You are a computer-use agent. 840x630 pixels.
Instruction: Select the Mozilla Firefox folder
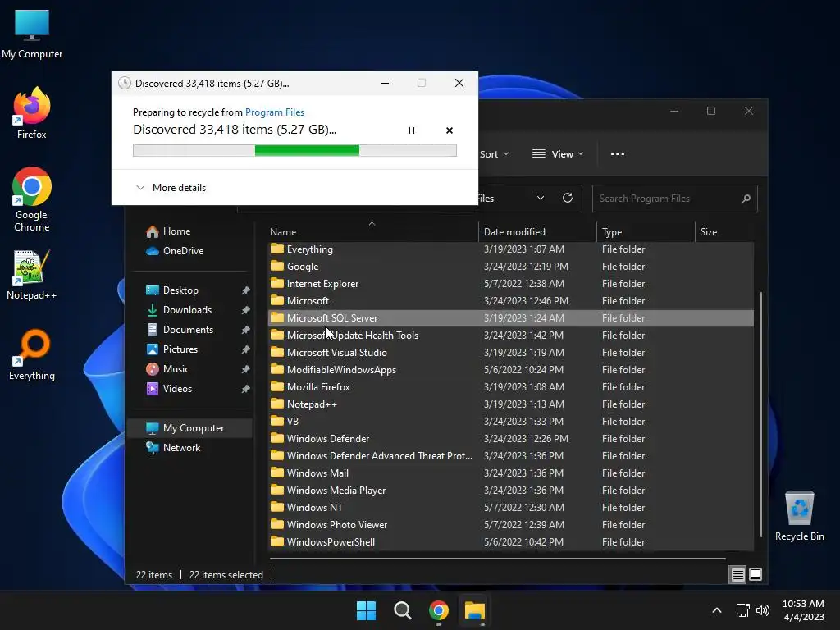(510, 387)
